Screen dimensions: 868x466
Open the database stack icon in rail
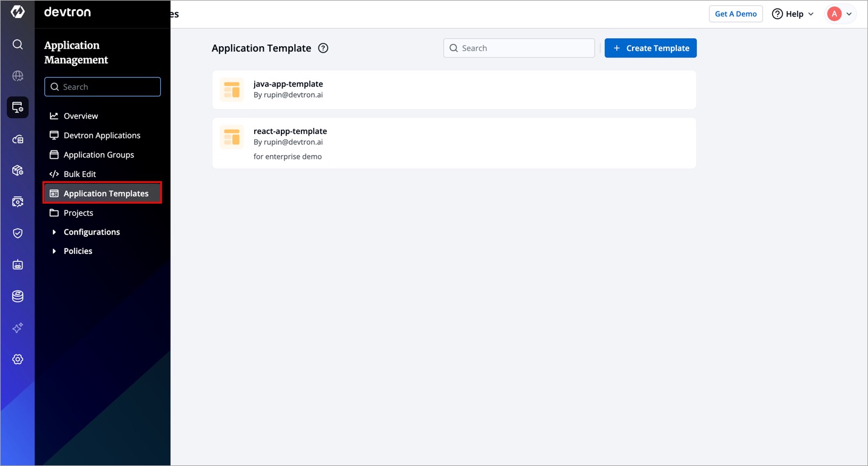point(18,296)
